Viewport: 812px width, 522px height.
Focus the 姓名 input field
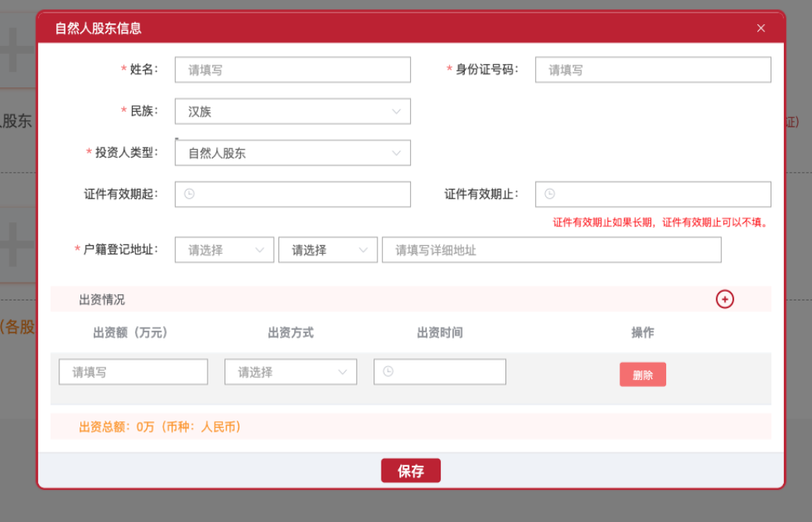[293, 70]
